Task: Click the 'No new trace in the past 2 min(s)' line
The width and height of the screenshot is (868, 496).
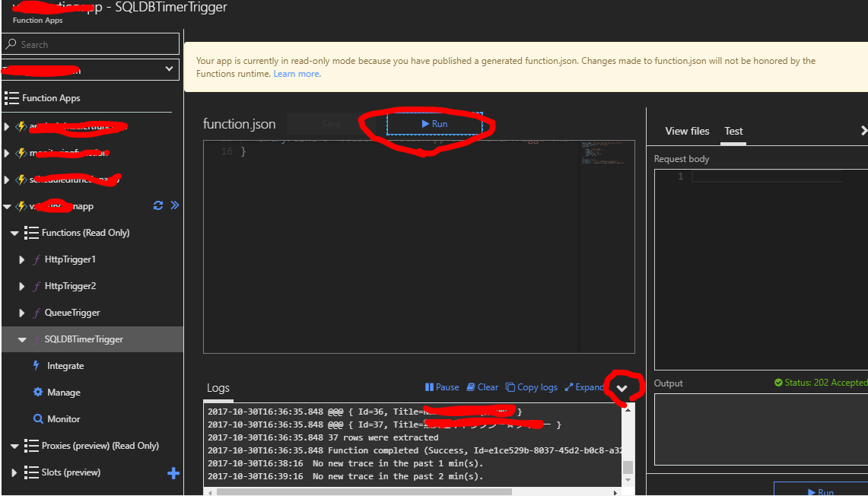Action: coord(398,476)
